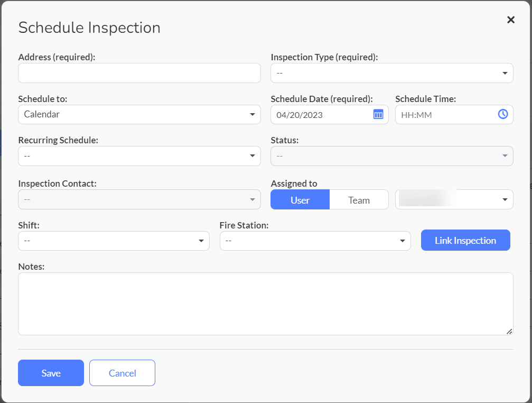532x403 pixels.
Task: Expand the Schedule to Calendar dropdown
Action: pyautogui.click(x=139, y=114)
